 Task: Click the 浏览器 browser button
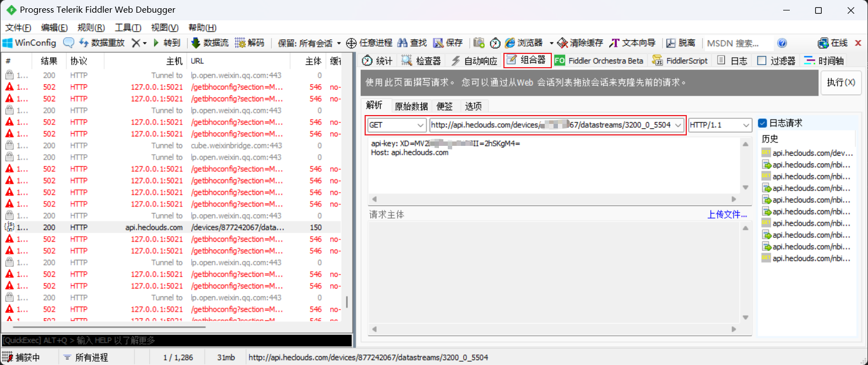coord(524,43)
